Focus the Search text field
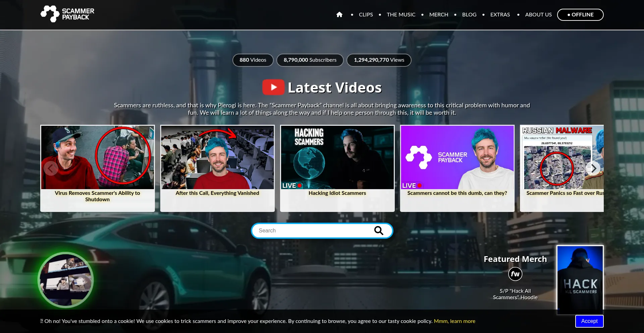This screenshot has width=644, height=333. tap(312, 231)
